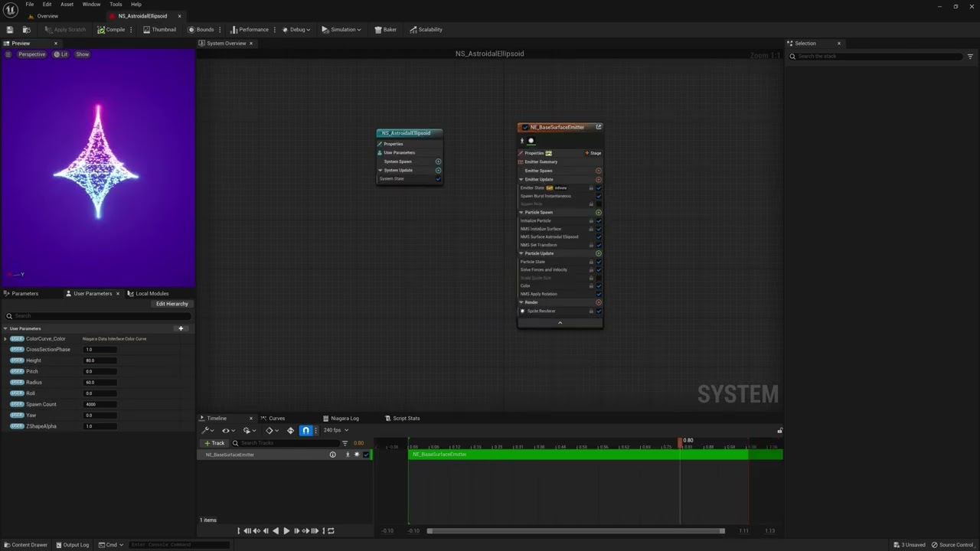Capture a Thumbnail from the toolbar

(158, 30)
